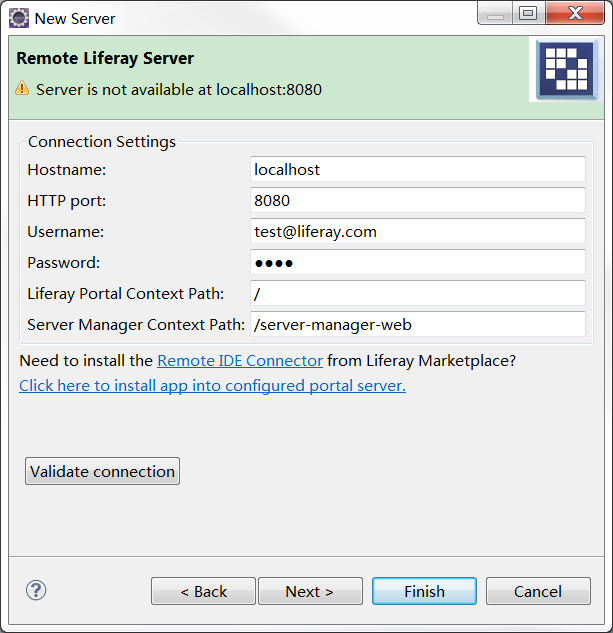Click into the HTTP port field
This screenshot has height=633, width=613.
tap(417, 201)
